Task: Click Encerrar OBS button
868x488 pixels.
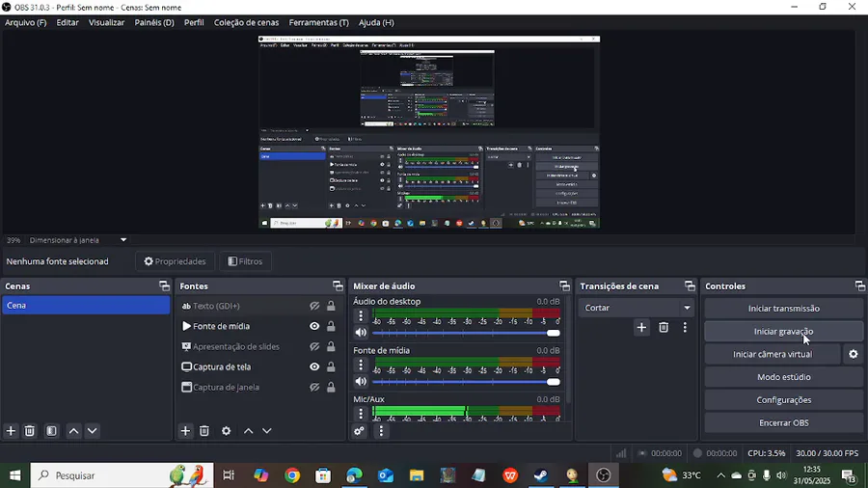Action: [x=784, y=422]
